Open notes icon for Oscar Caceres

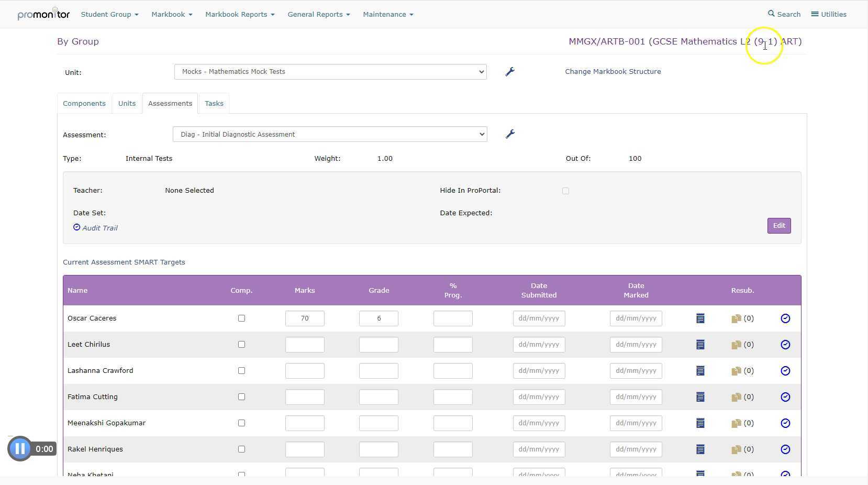point(700,318)
